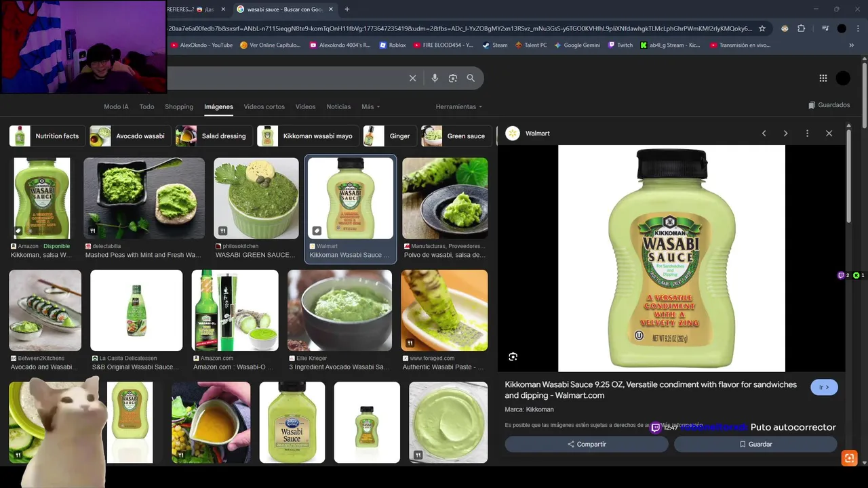This screenshot has height=488, width=868.
Task: Expand the Más search filter menu
Action: coord(370,106)
